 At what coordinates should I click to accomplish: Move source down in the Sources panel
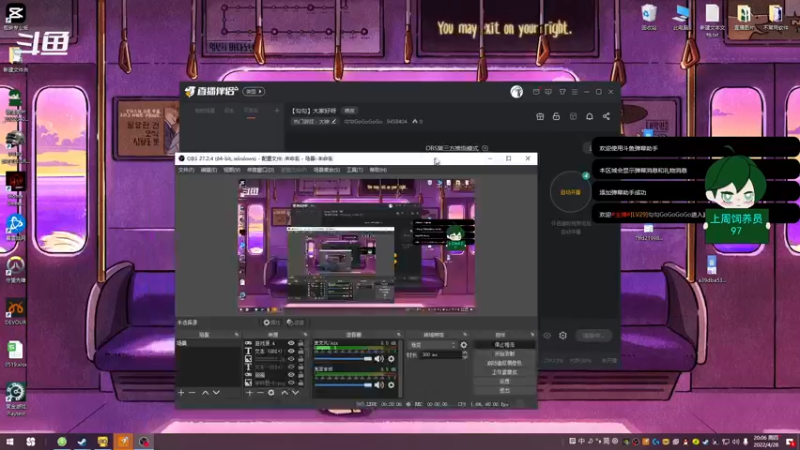[x=295, y=393]
